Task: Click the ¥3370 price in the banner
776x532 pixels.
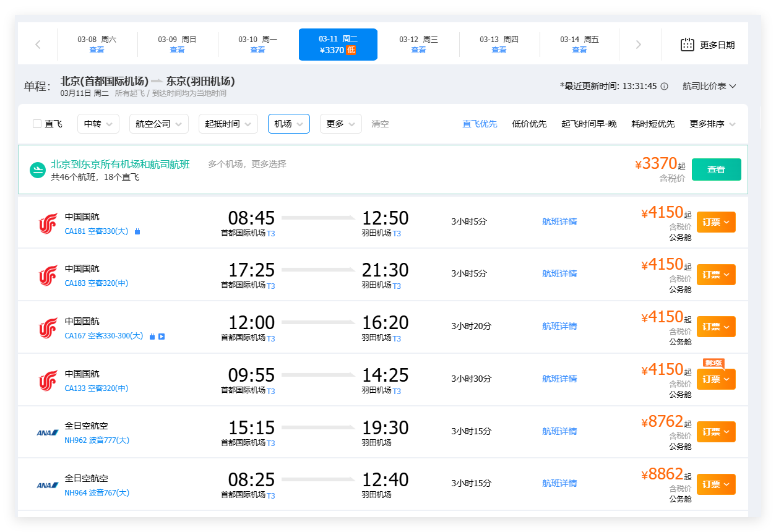Action: coord(657,164)
